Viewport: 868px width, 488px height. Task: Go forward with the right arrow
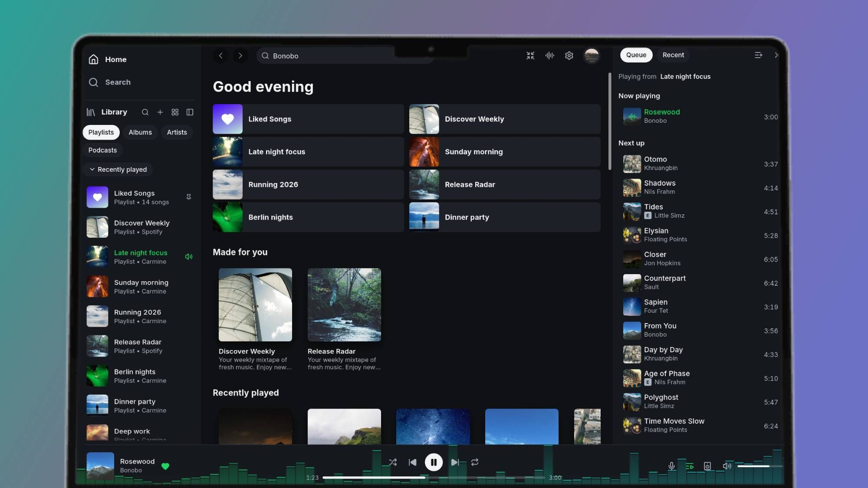pos(240,56)
